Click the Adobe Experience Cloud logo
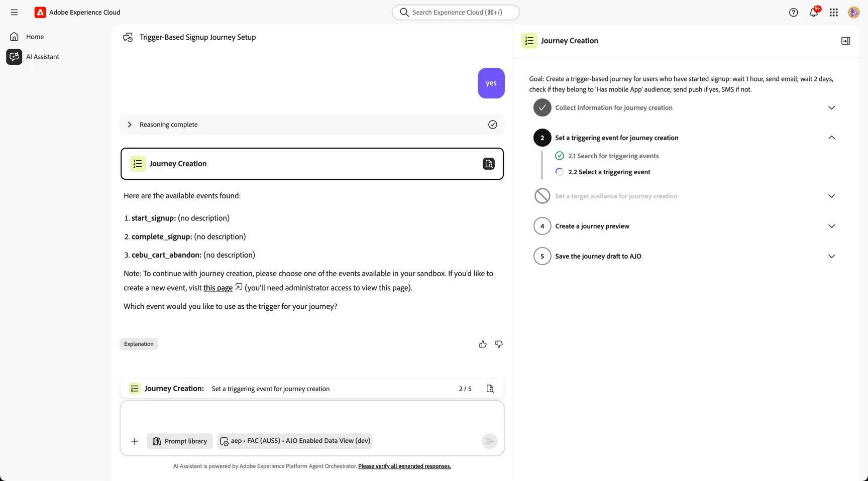The width and height of the screenshot is (868, 481). point(40,12)
